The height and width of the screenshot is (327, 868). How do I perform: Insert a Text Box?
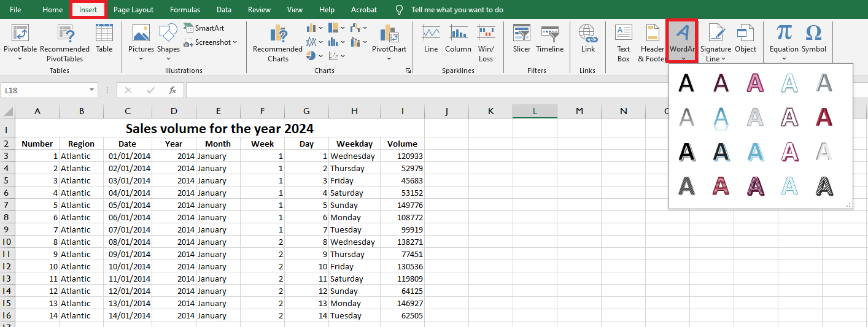(624, 44)
